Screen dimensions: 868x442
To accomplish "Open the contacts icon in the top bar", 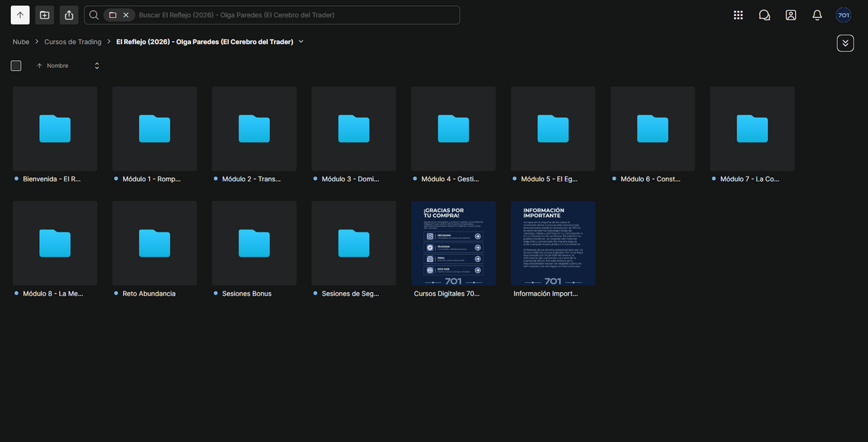I will coord(791,15).
